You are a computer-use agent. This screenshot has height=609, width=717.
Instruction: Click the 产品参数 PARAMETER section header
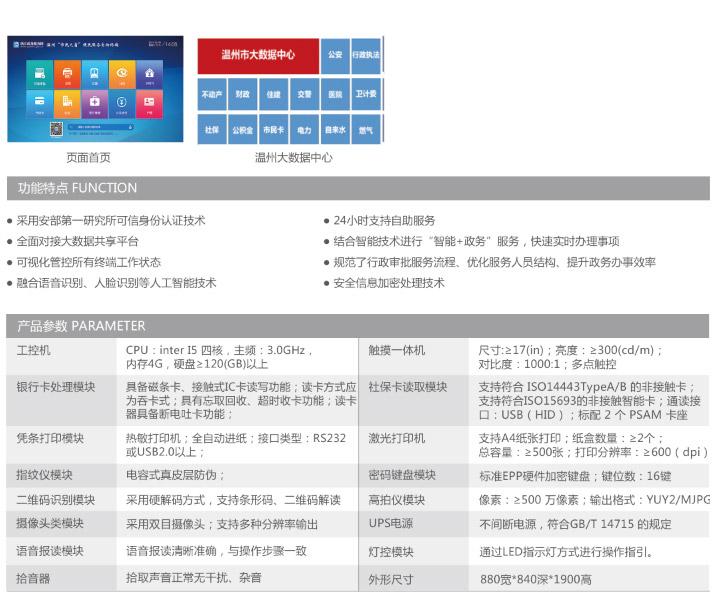[81, 326]
